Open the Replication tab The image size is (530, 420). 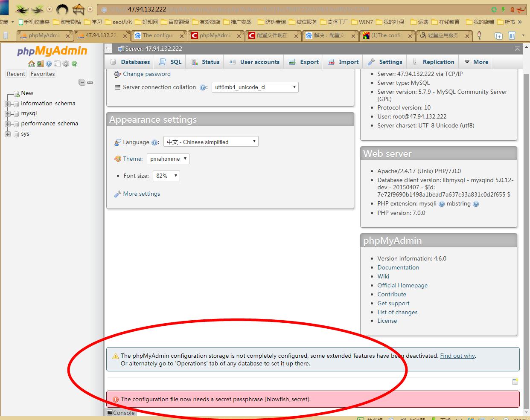pyautogui.click(x=433, y=62)
